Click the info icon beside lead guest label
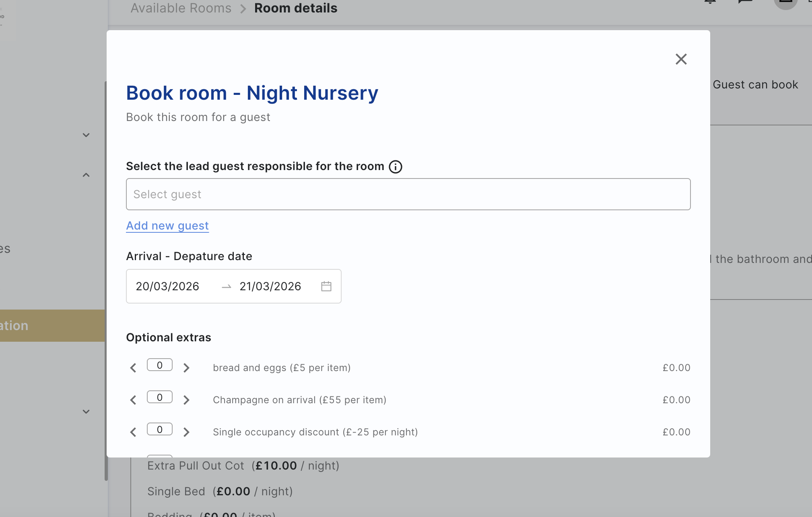Image resolution: width=812 pixels, height=517 pixels. pos(395,166)
